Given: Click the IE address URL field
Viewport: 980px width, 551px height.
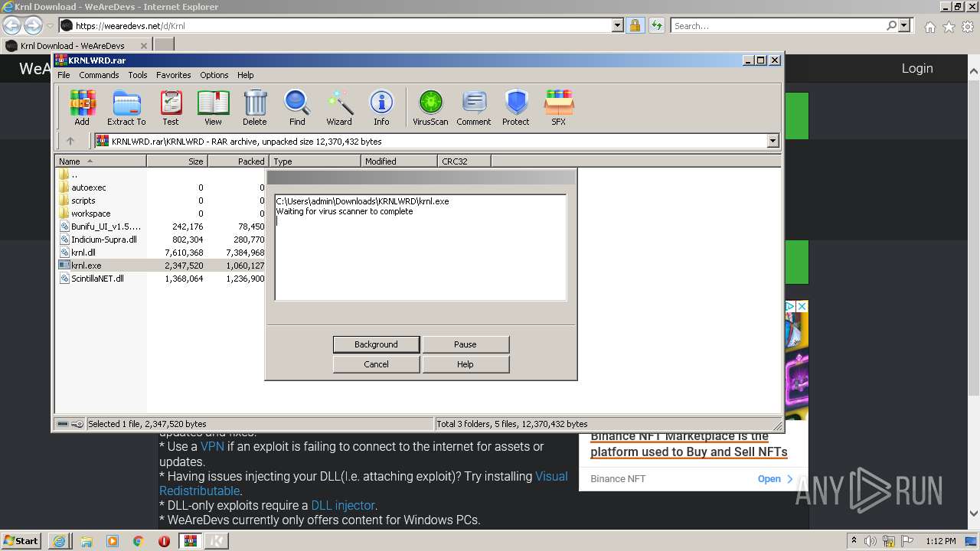Looking at the screenshot, I should point(342,25).
